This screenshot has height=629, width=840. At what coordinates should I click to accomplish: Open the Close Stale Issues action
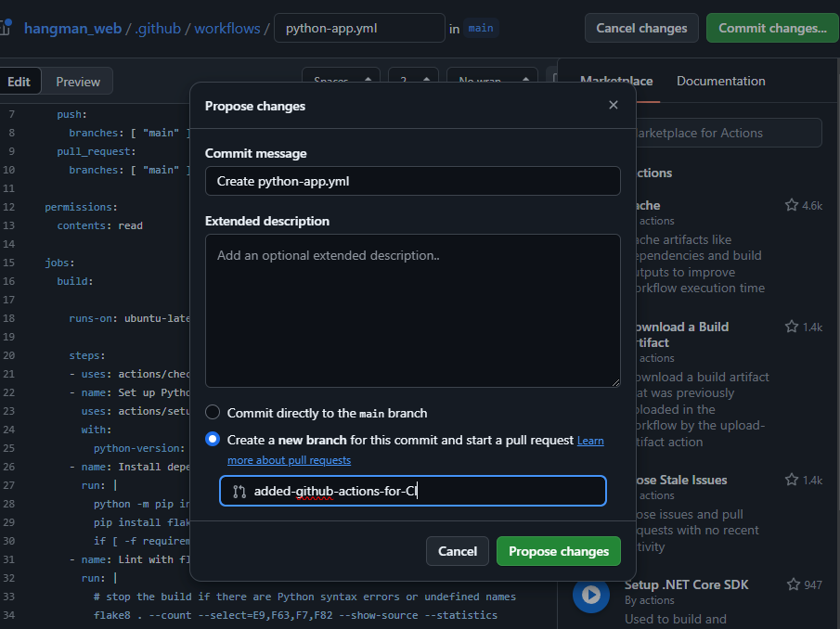680,480
